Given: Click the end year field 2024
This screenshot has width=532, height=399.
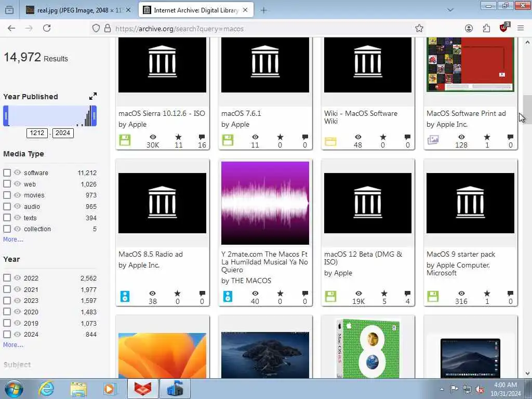Looking at the screenshot, I should coord(63,132).
